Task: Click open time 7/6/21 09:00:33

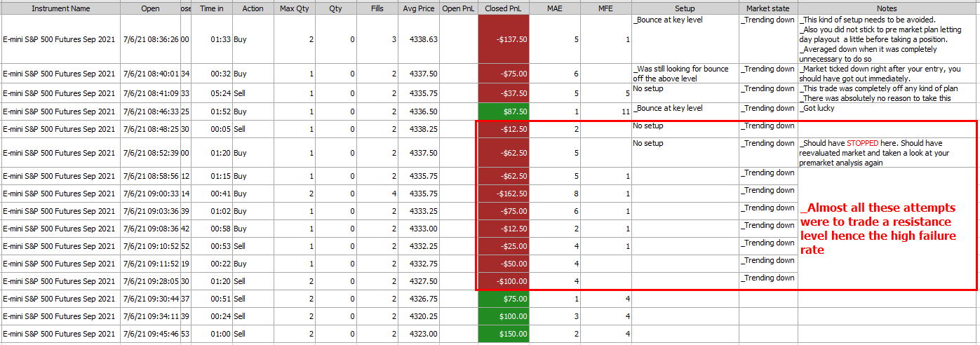Action: pos(150,194)
